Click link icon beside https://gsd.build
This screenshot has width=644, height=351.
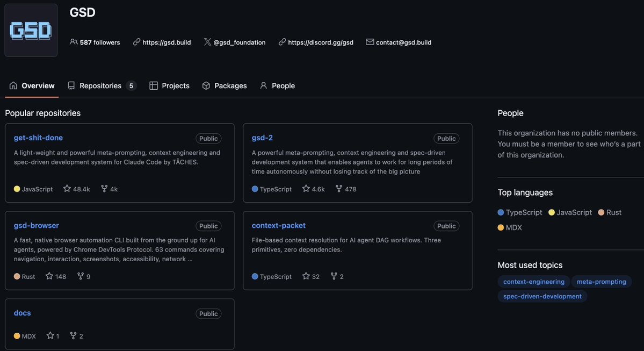pyautogui.click(x=136, y=42)
